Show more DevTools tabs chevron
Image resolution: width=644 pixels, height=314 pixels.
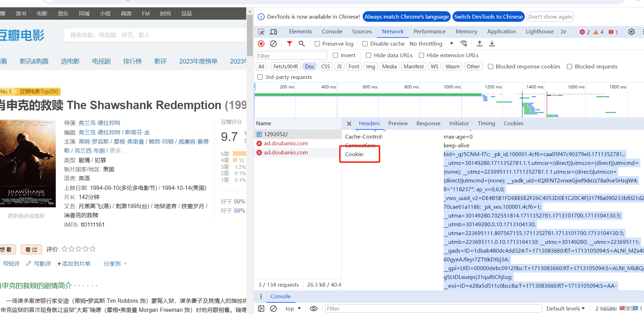point(563,32)
